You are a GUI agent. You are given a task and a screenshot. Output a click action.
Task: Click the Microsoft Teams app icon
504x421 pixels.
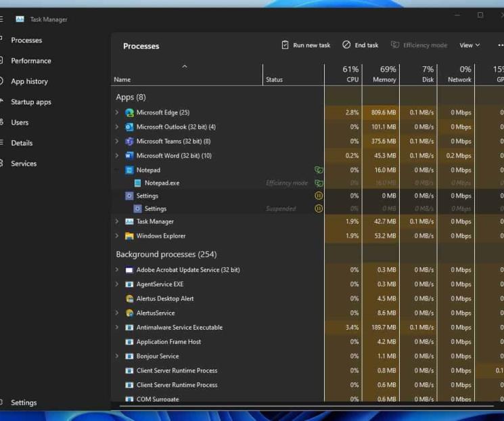point(129,141)
